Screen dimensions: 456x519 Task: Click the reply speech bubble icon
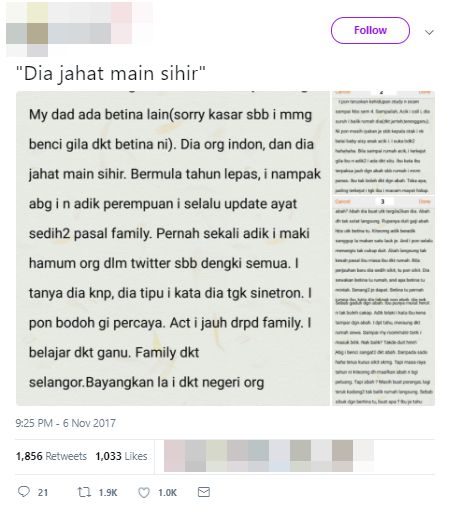24,492
